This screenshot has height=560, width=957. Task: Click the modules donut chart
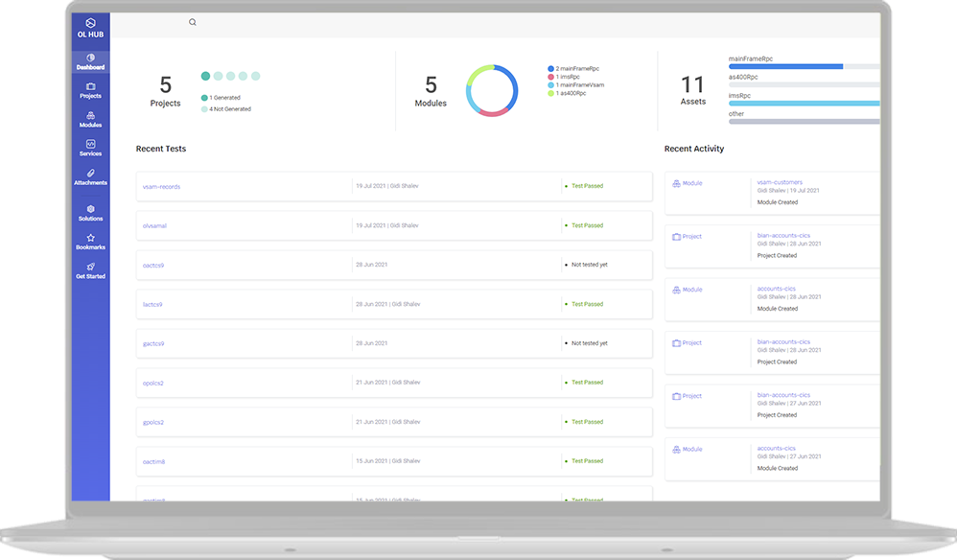coord(491,90)
